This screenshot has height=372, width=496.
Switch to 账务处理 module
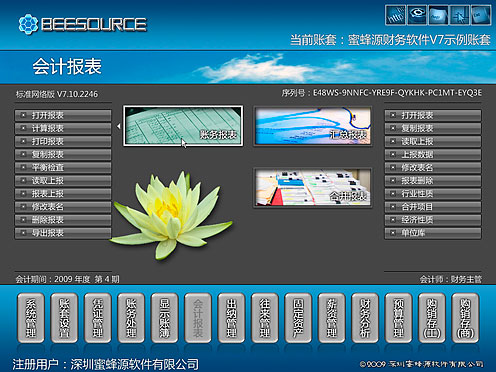click(131, 318)
